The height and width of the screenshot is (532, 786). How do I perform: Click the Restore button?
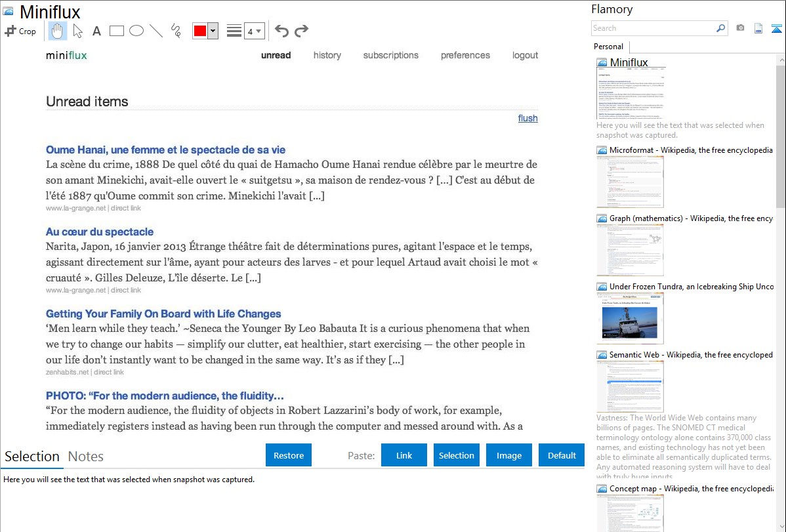pyautogui.click(x=289, y=455)
